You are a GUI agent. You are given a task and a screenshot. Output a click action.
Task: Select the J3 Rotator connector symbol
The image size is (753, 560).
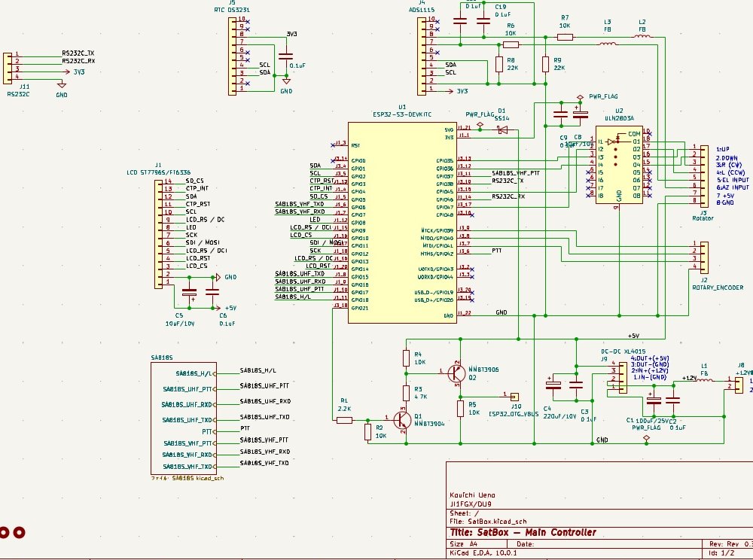[x=704, y=177]
